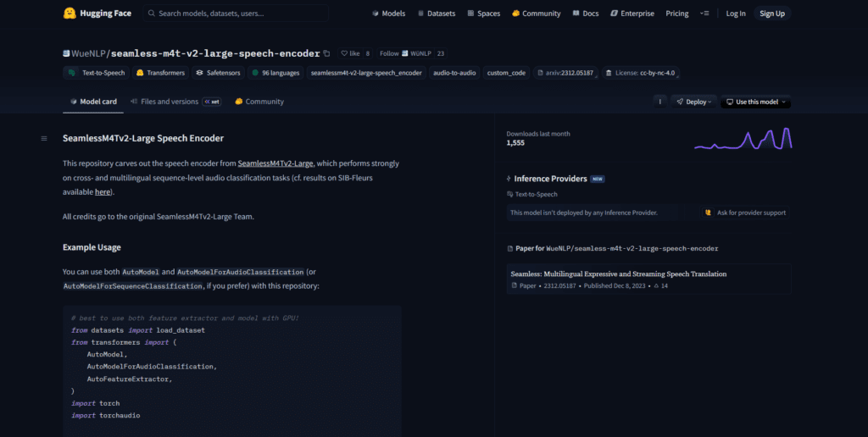868x437 pixels.
Task: Click 'import torchaudio' in the code block
Action: pos(106,415)
